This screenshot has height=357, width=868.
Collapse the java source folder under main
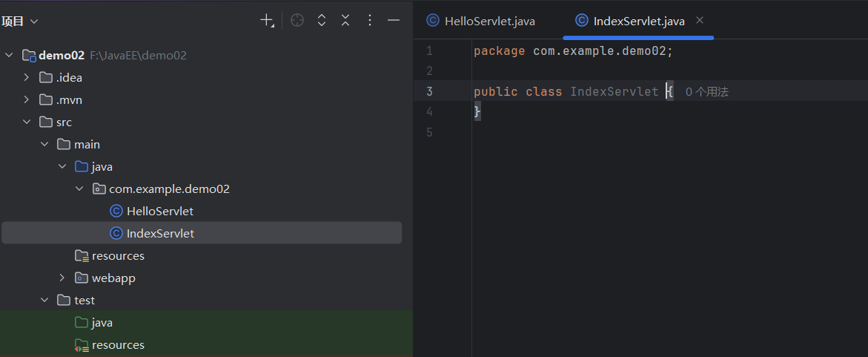(62, 167)
